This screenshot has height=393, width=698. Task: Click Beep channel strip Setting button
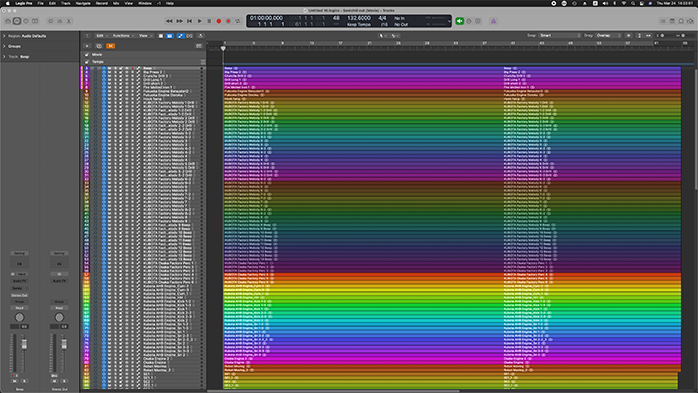click(20, 253)
